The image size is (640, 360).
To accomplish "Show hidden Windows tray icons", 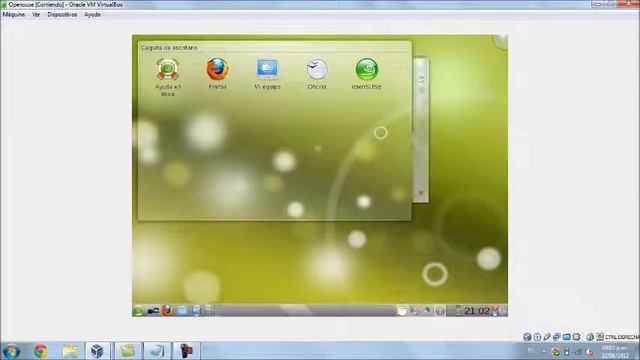I will (544, 351).
